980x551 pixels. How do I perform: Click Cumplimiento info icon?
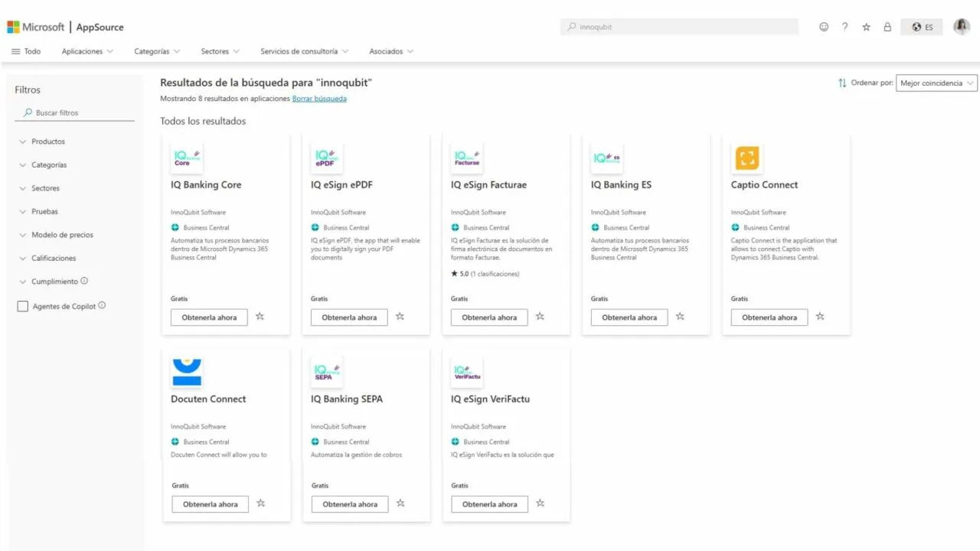[84, 281]
